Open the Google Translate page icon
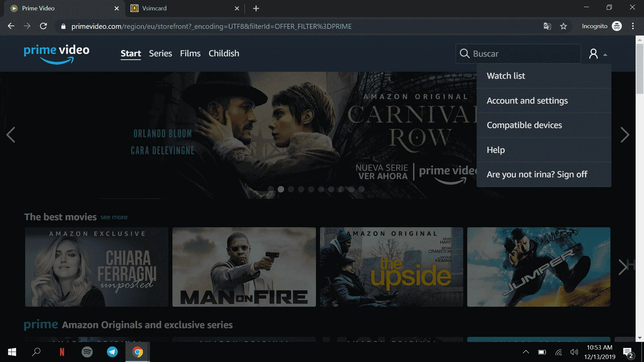Viewport: 644px width, 362px height. [547, 26]
